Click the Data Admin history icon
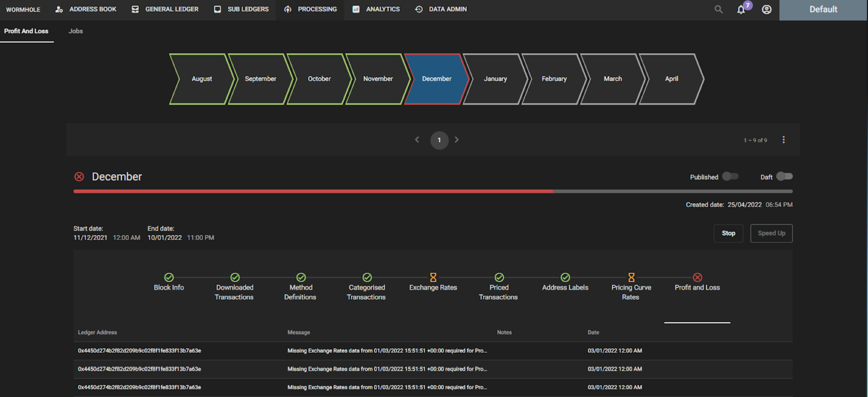868x397 pixels. point(419,9)
